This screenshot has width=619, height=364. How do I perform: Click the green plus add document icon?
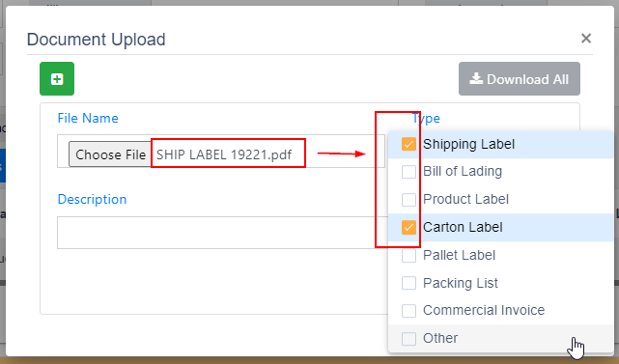[57, 78]
